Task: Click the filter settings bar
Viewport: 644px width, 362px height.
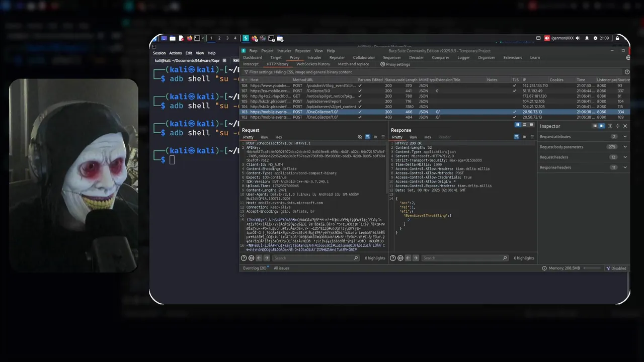Action: click(x=433, y=72)
